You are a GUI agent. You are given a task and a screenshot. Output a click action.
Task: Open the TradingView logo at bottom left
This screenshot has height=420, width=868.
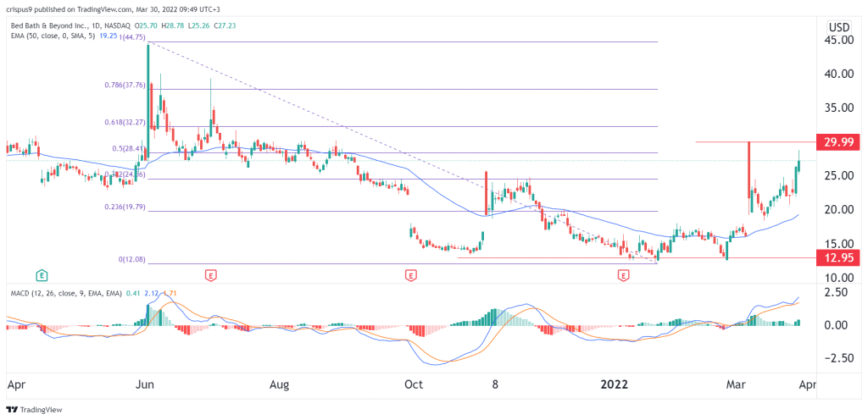34,410
